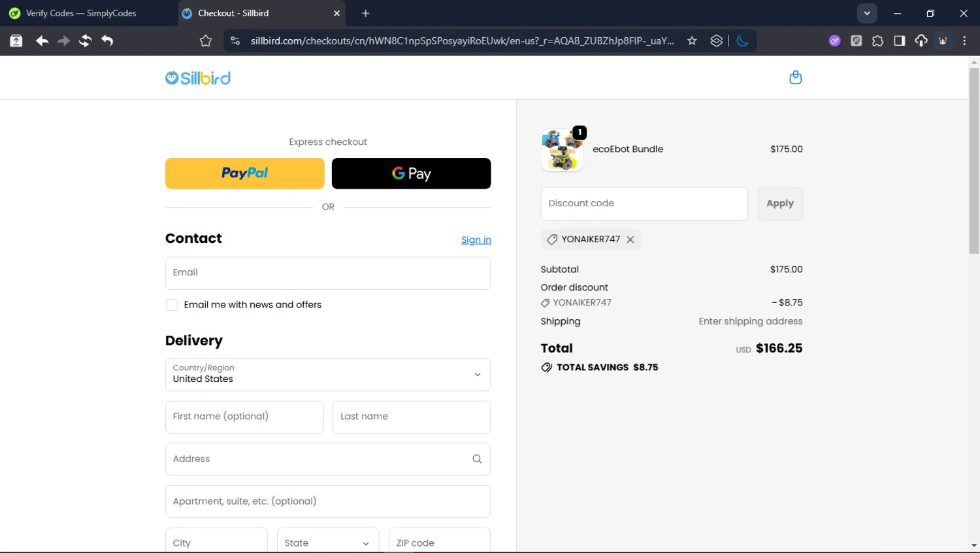Close the Checkout - Sillbird tab

pos(336,13)
